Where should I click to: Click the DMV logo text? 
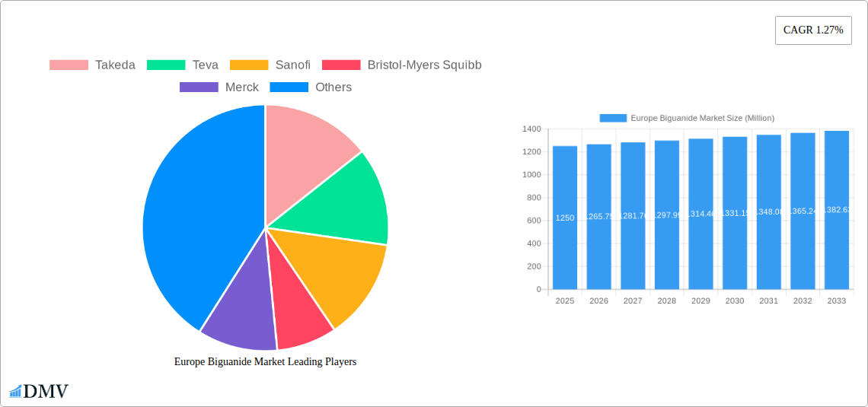pyautogui.click(x=46, y=391)
